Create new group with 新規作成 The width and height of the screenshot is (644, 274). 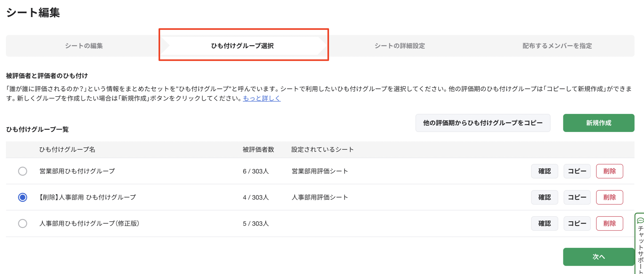click(x=598, y=123)
